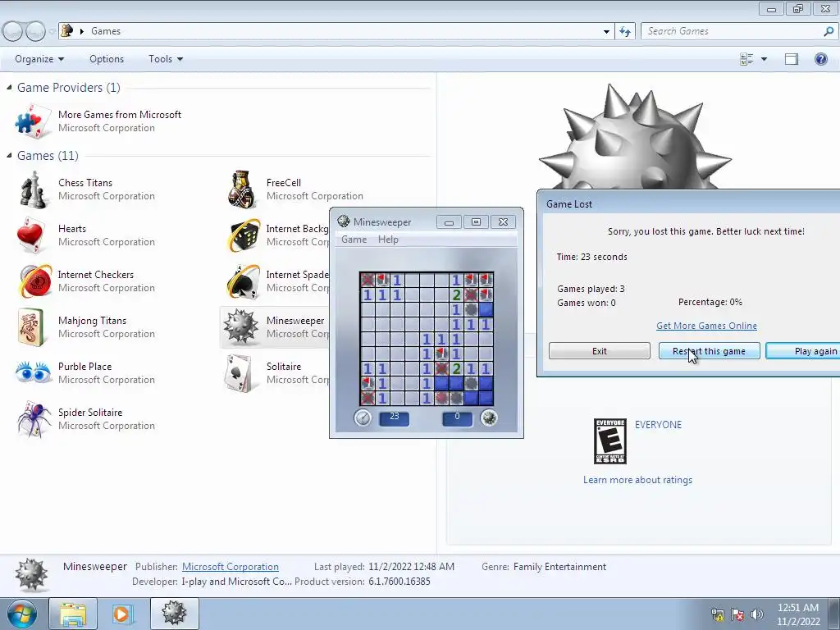Select the Solitaire cards icon
Screen dimensions: 840x630
239,373
